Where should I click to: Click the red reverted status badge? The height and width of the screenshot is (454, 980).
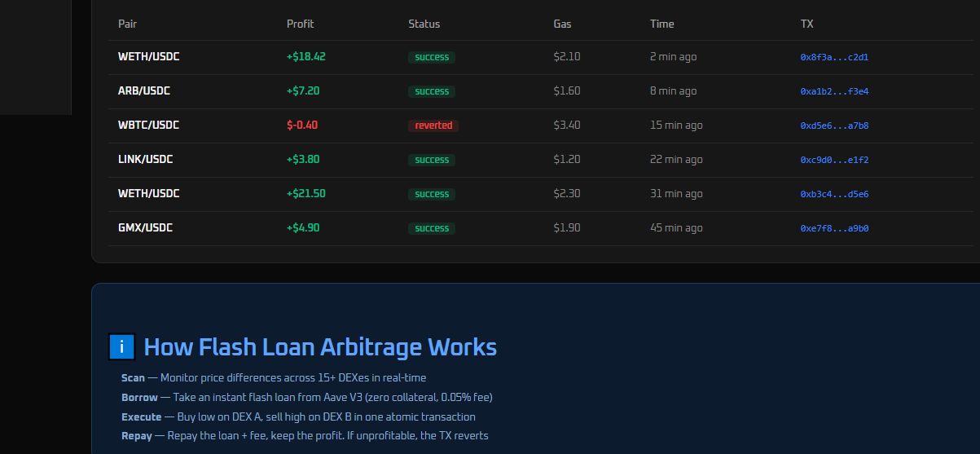point(433,126)
